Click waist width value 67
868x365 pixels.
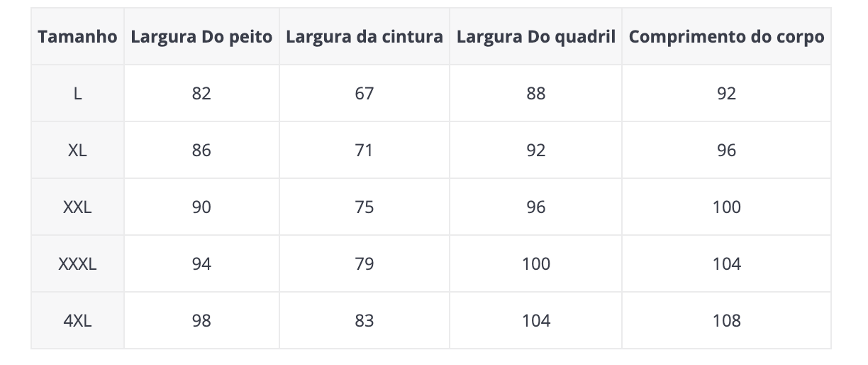point(365,94)
